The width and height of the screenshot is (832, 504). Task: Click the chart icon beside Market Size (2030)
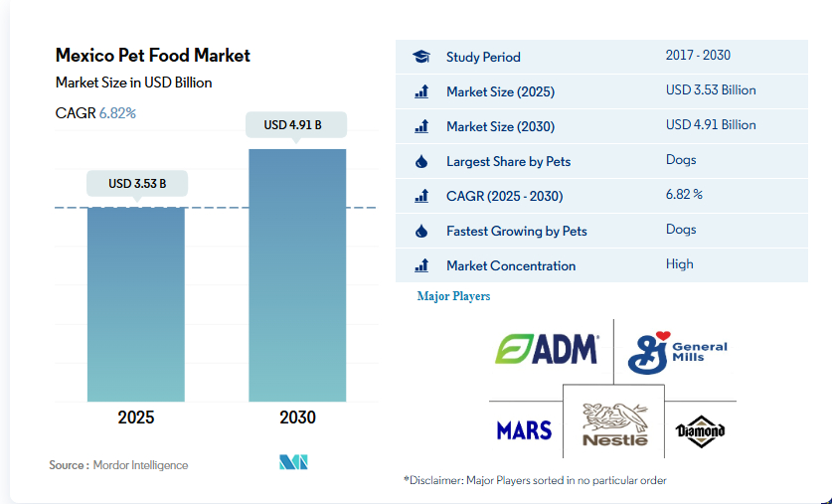pyautogui.click(x=420, y=126)
